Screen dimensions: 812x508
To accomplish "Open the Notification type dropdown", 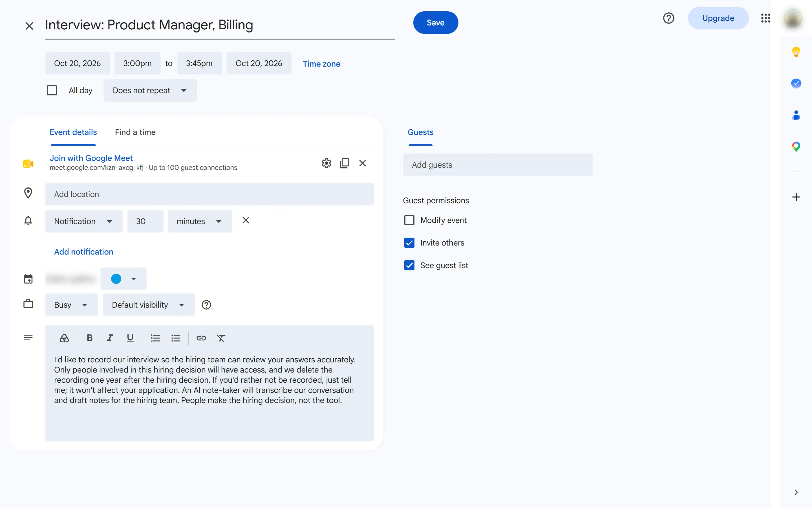I will point(84,222).
